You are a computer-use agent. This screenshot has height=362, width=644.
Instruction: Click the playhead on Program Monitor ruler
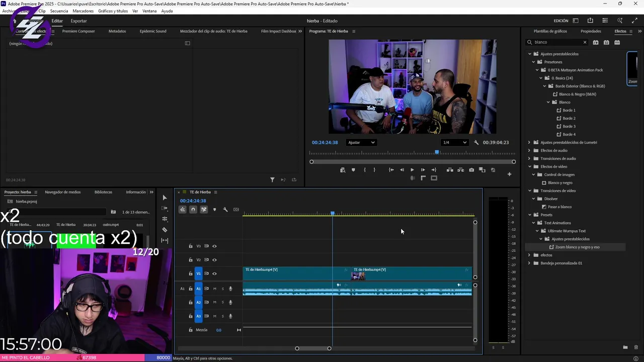click(x=437, y=152)
